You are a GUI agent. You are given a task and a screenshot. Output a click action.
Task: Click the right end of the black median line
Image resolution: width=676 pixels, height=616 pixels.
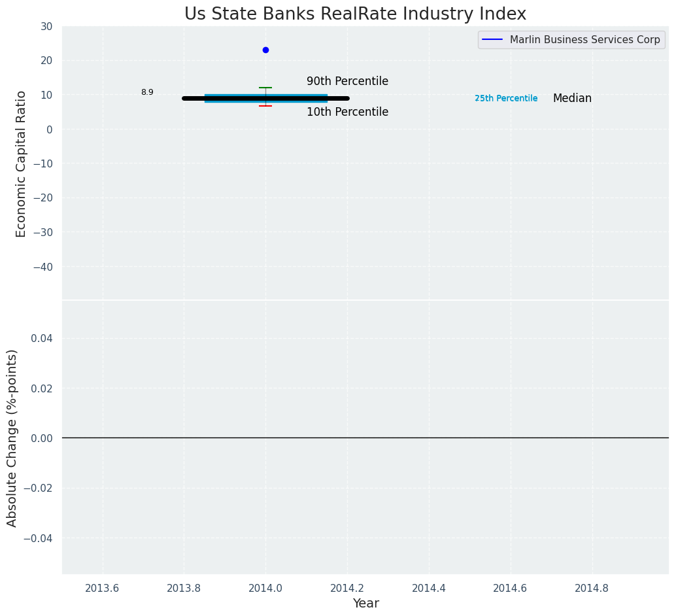click(345, 98)
